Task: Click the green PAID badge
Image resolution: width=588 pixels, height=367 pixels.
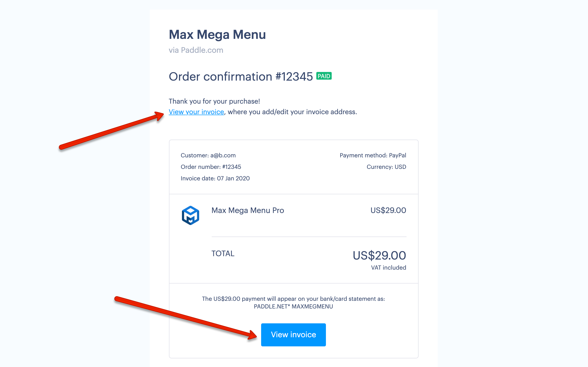Action: [324, 76]
